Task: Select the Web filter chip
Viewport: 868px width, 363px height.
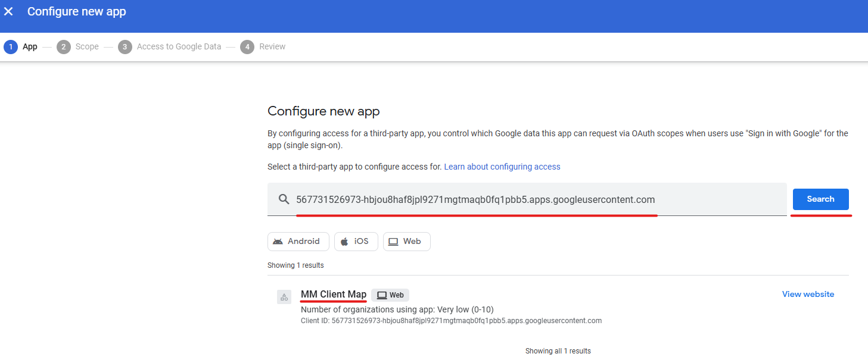Action: (x=406, y=242)
